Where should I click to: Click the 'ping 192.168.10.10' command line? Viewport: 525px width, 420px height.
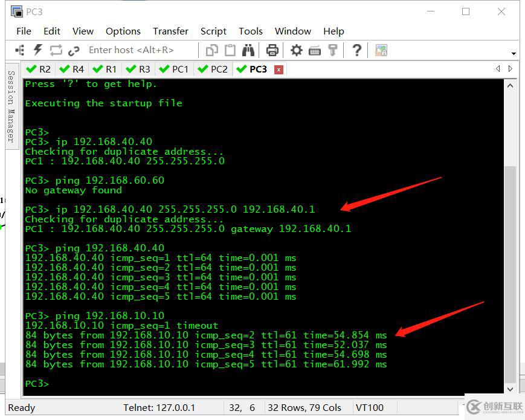[x=110, y=316]
